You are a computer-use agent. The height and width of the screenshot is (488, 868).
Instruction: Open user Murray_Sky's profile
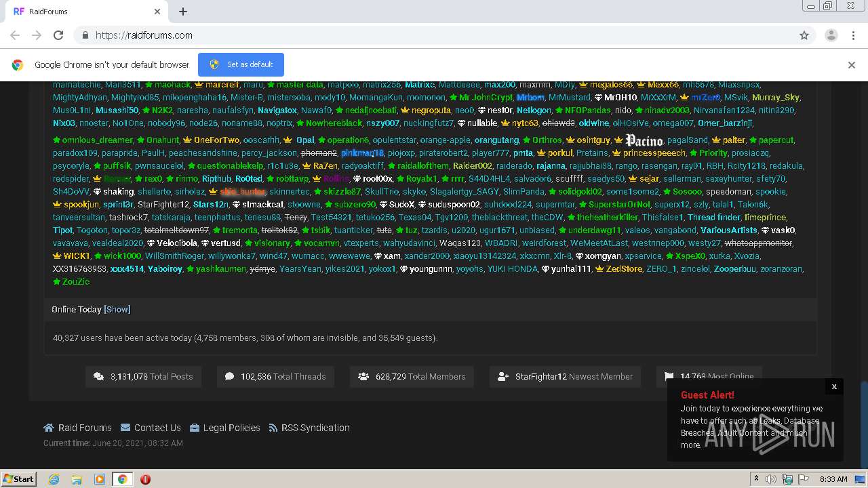(x=775, y=98)
